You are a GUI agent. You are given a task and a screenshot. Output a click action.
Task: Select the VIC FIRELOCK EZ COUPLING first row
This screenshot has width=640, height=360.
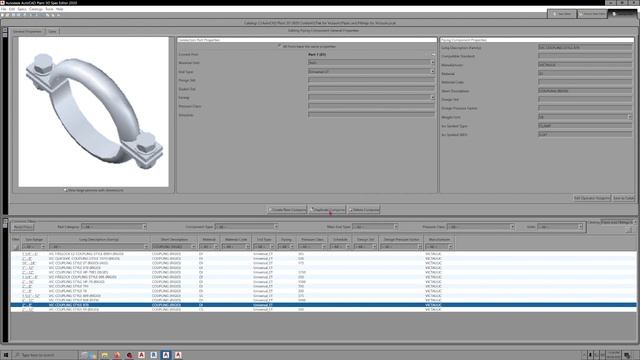(323, 254)
